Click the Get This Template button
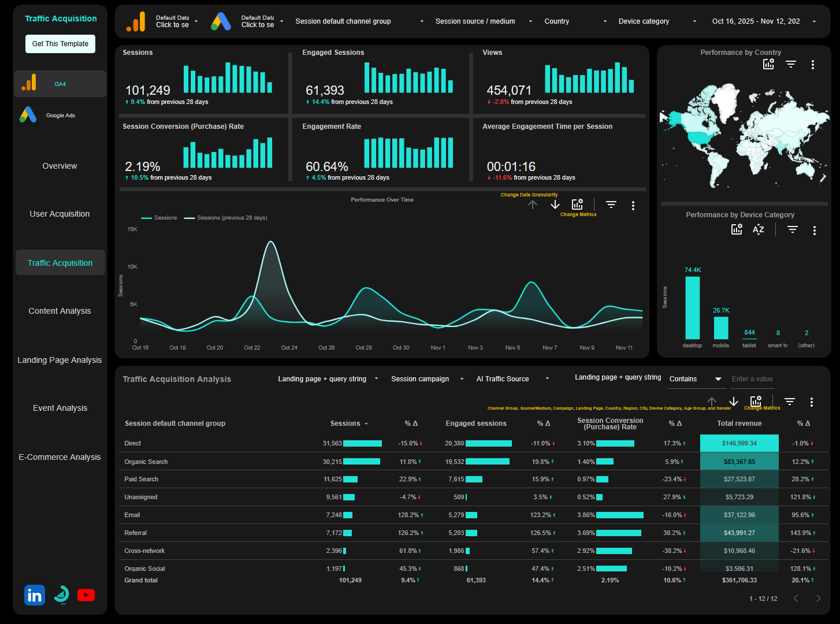 click(x=61, y=44)
